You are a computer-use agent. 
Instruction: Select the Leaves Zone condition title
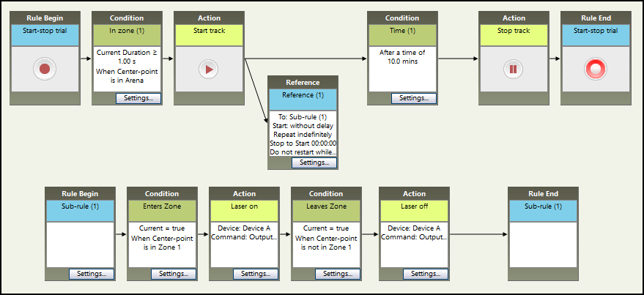coord(326,206)
